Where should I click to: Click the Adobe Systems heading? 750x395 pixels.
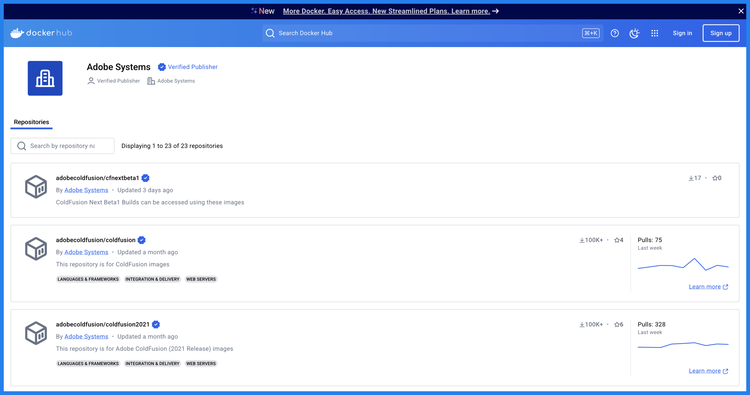click(119, 67)
